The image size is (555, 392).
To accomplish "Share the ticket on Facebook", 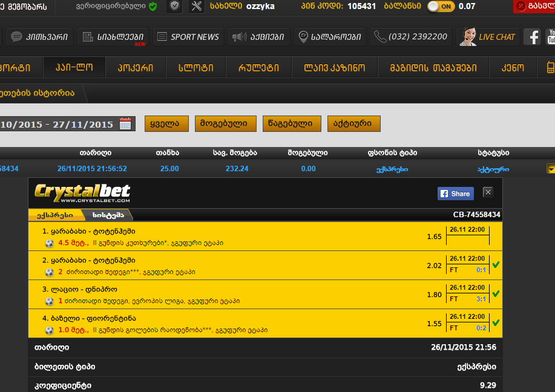I will point(456,194).
